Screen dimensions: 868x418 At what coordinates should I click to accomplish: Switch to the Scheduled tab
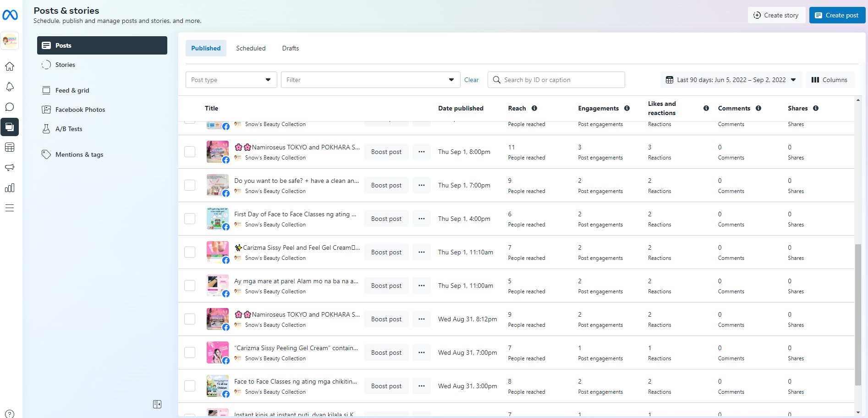click(251, 48)
